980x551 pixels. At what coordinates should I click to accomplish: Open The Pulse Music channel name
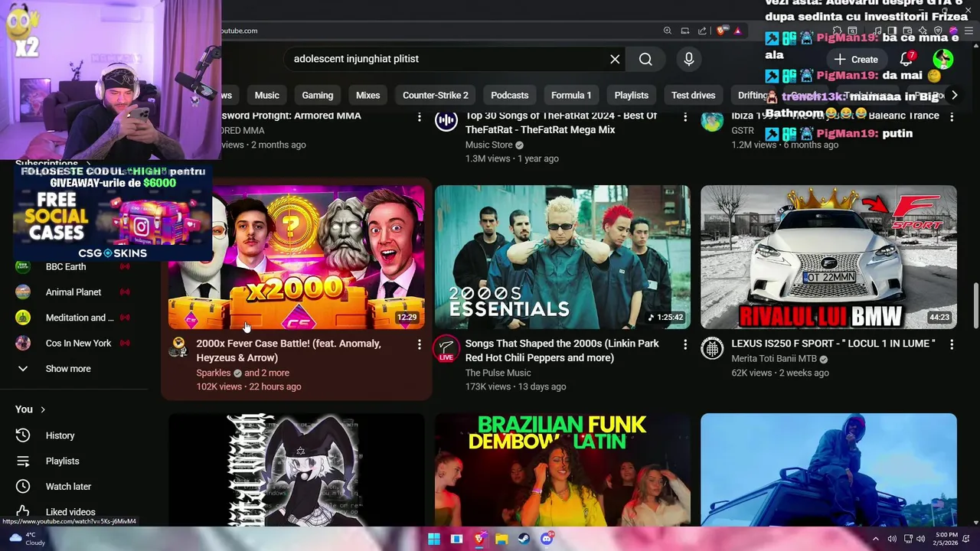click(498, 373)
